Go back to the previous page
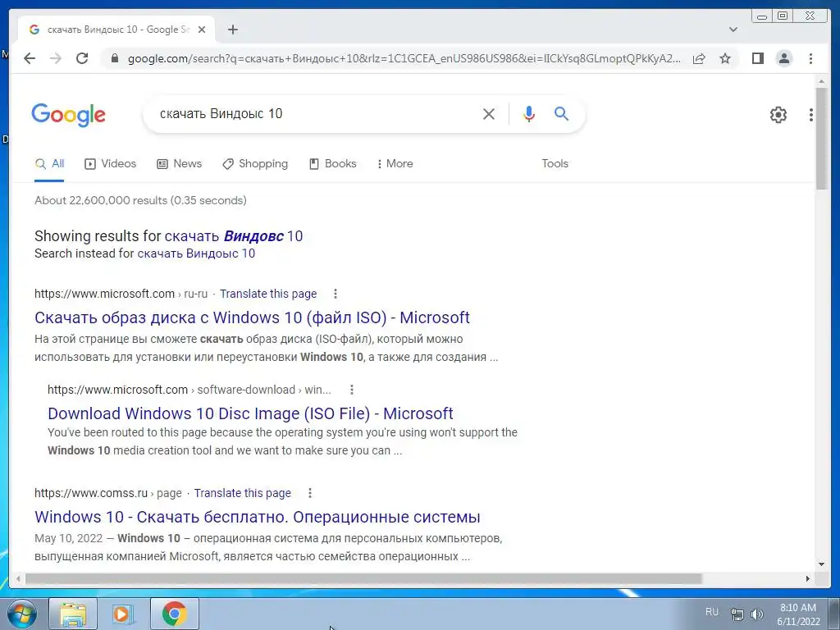The height and width of the screenshot is (630, 840). [x=30, y=58]
